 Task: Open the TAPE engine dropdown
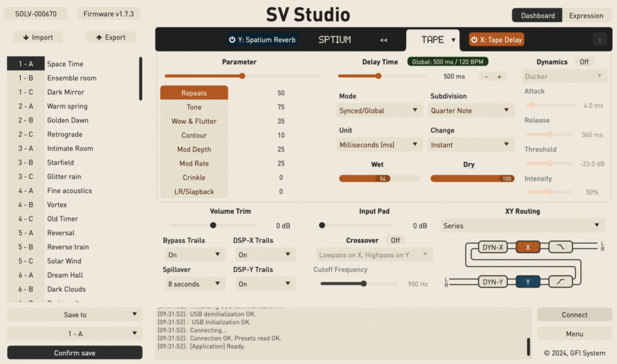(x=437, y=40)
